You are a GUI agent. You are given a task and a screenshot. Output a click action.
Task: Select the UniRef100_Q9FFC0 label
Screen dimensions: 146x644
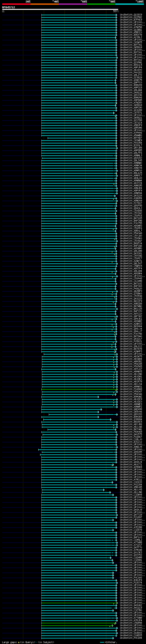(131, 82)
